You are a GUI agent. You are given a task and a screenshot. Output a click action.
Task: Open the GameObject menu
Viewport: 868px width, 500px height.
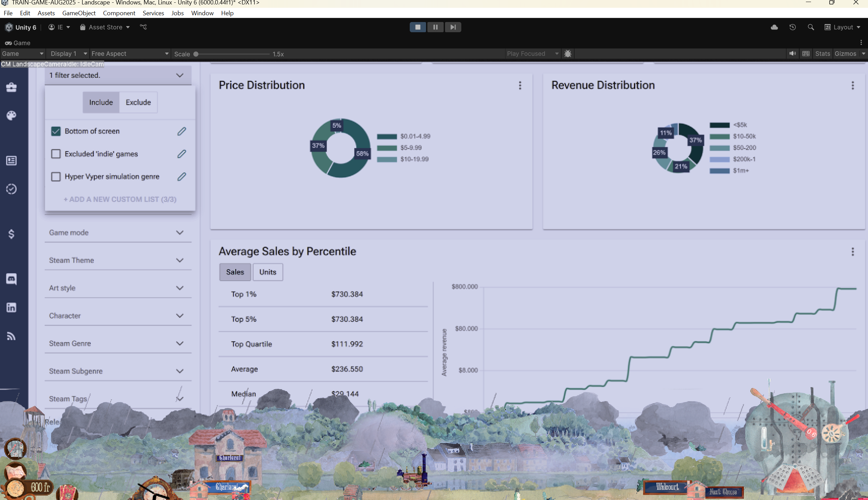click(x=79, y=13)
